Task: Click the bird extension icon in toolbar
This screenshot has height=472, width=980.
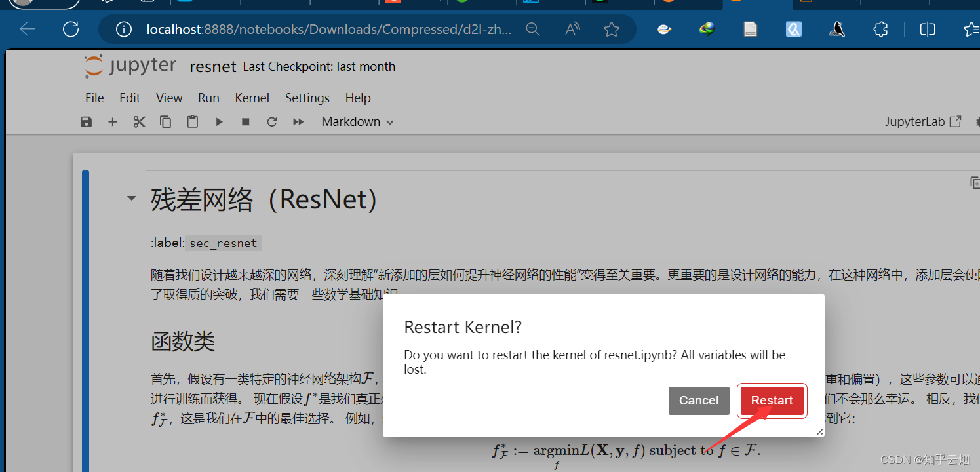Action: click(x=836, y=29)
